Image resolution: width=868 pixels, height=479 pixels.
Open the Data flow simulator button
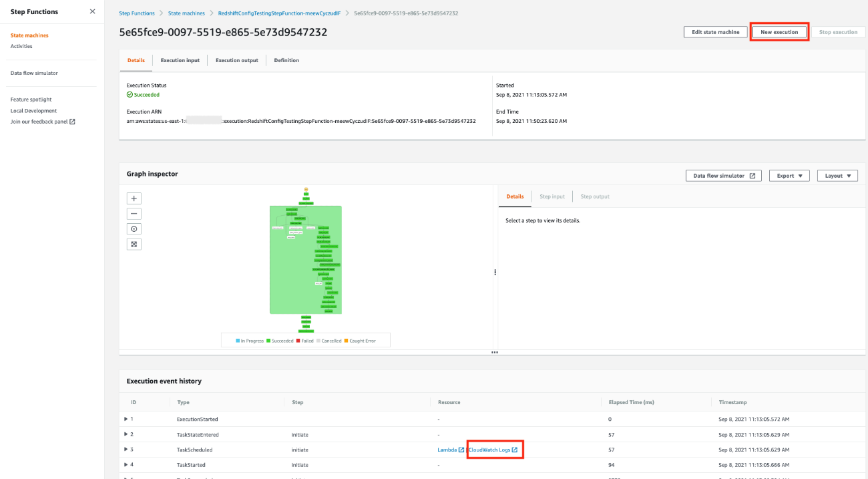(x=723, y=176)
